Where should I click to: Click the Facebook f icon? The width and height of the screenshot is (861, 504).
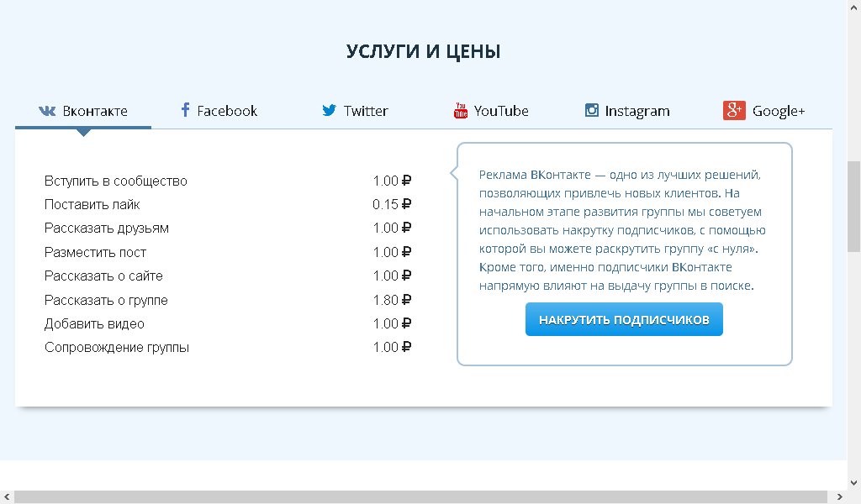[186, 110]
